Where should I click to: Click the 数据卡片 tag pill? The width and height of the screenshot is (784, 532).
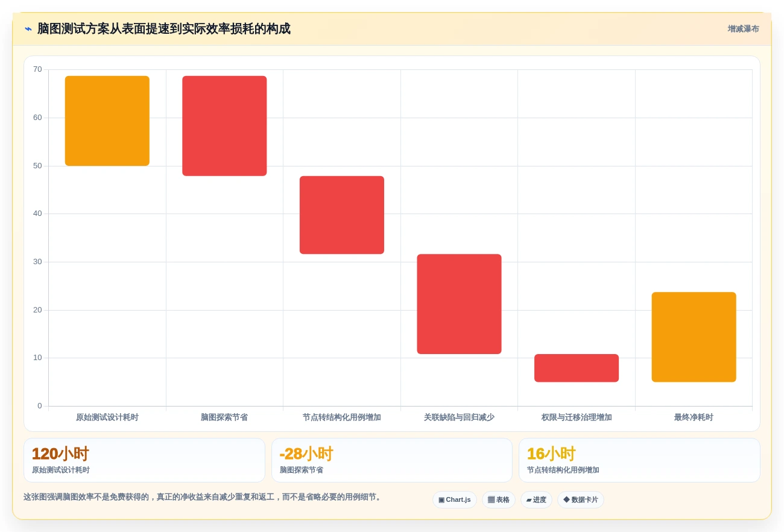(580, 499)
